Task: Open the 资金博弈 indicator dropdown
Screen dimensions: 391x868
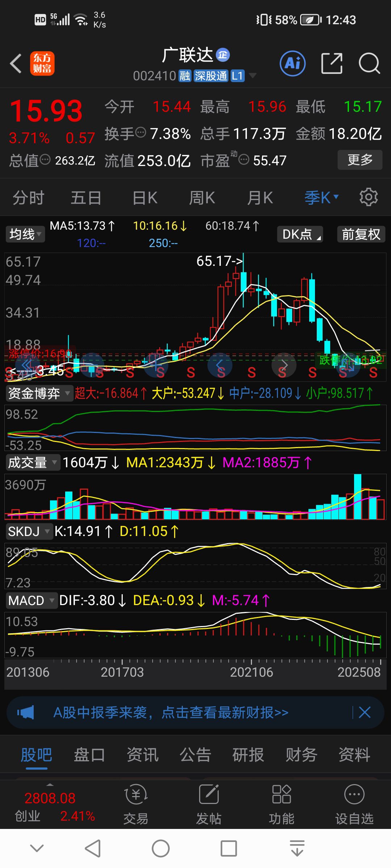Action: tap(39, 393)
